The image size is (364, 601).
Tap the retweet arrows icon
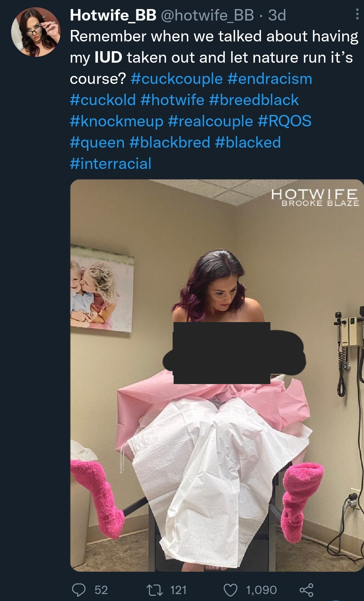tap(153, 590)
